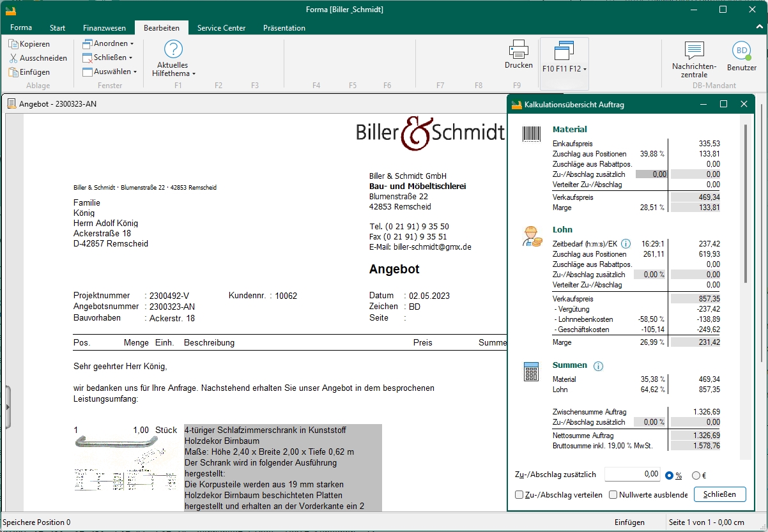
Task: Expand the F10 F11 F12 dropdown arrow
Action: (585, 69)
